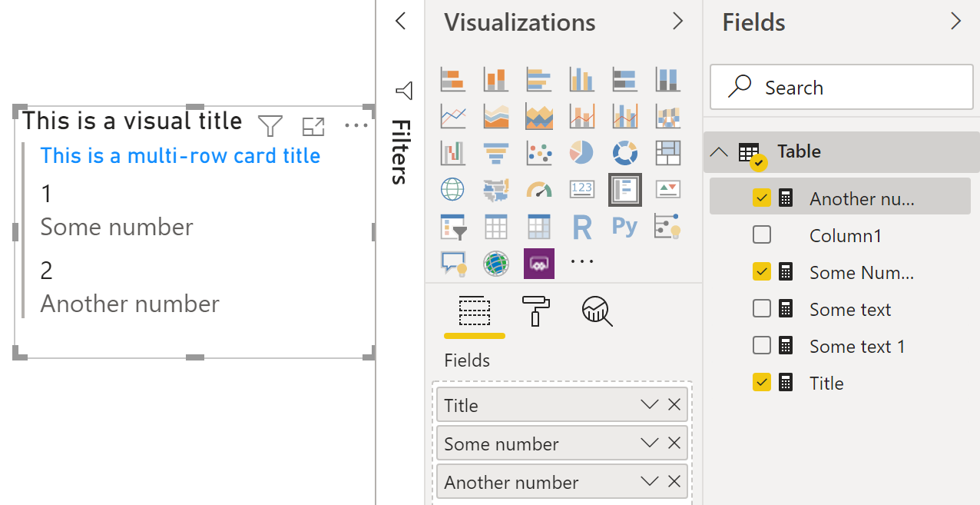Click 'This is a multi-row card title' text
The height and width of the screenshot is (505, 980).
[x=180, y=156]
